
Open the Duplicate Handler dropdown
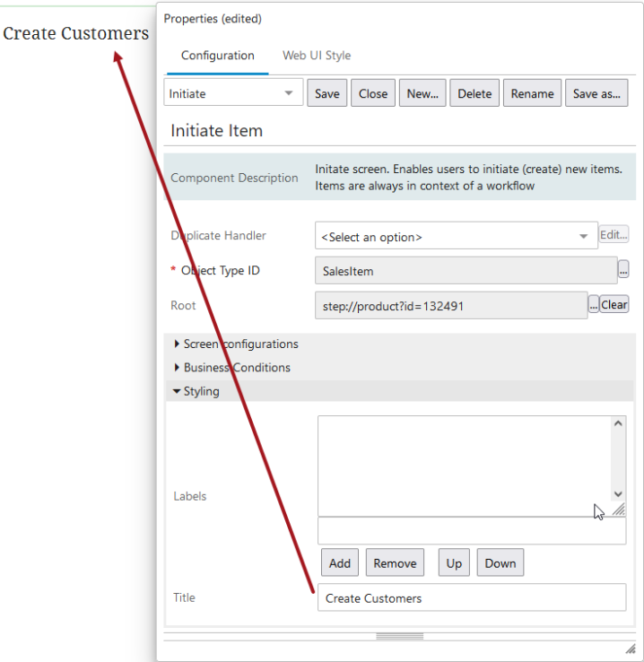pyautogui.click(x=457, y=236)
